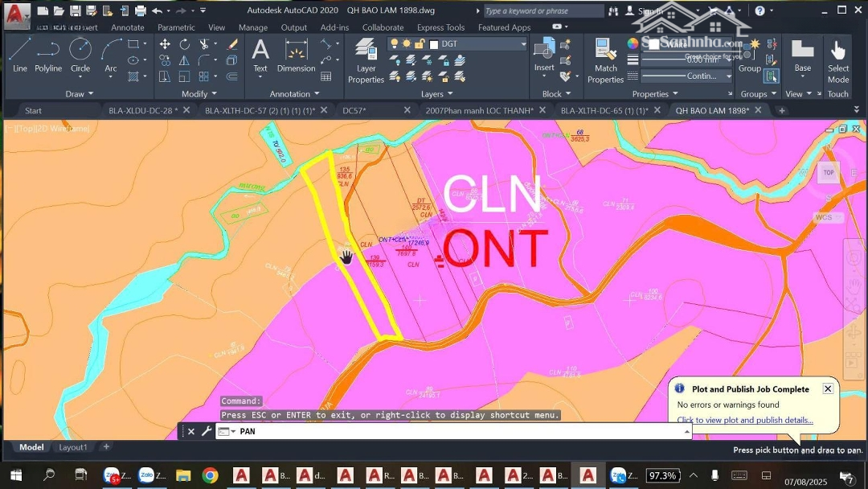Open the object color wheel swatch

pyautogui.click(x=633, y=44)
